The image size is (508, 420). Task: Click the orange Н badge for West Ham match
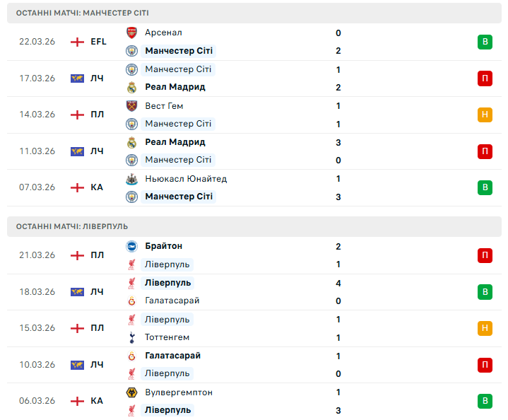(485, 115)
